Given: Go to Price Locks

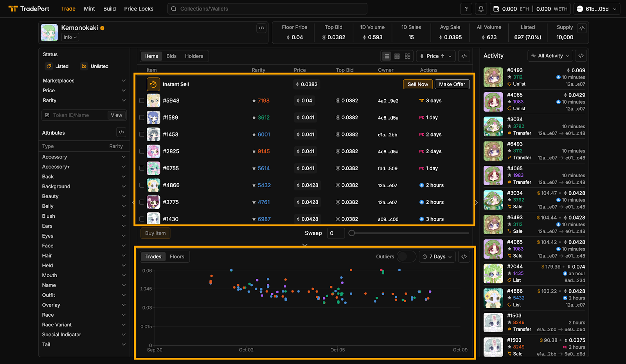Looking at the screenshot, I should tap(139, 9).
